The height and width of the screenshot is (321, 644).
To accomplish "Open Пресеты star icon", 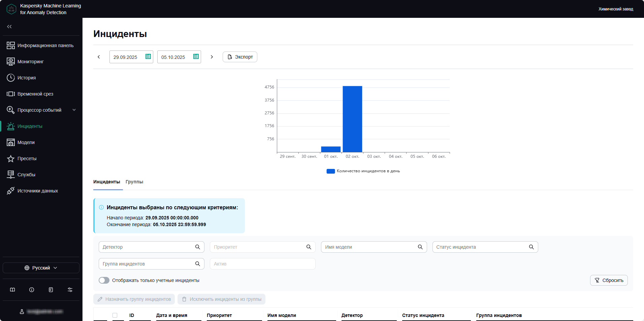I will (11, 158).
